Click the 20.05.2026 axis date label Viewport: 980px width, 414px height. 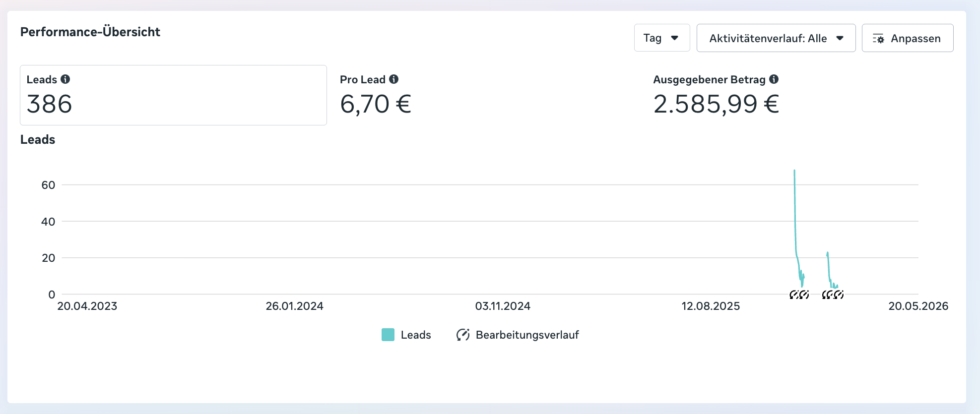point(918,306)
